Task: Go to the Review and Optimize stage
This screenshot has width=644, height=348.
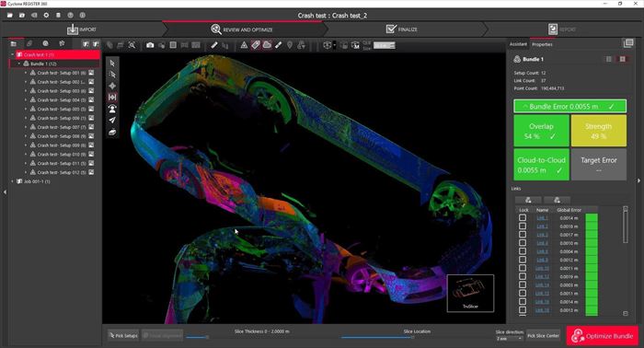Action: coord(241,29)
